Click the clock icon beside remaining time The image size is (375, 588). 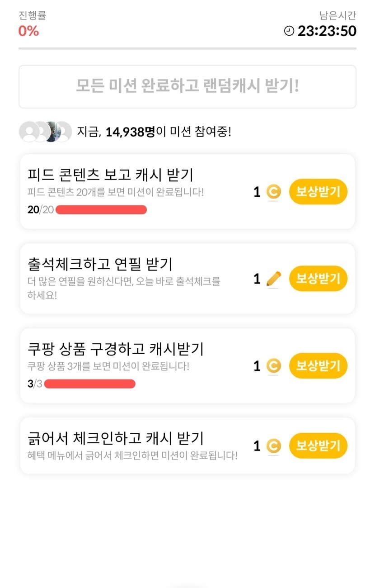[289, 31]
